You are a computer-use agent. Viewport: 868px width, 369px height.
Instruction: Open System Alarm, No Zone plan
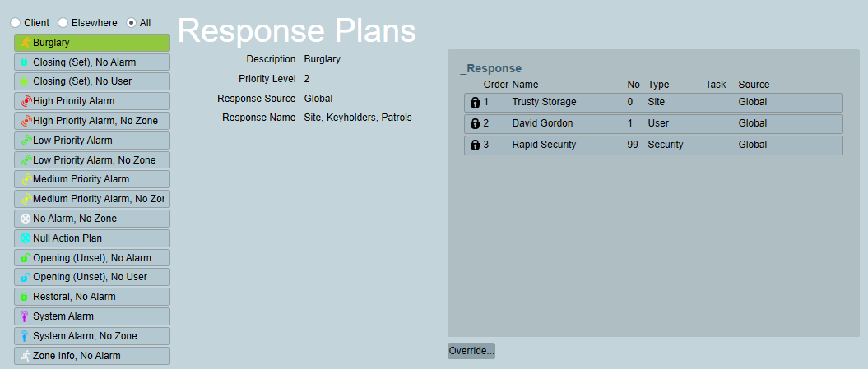coord(92,336)
